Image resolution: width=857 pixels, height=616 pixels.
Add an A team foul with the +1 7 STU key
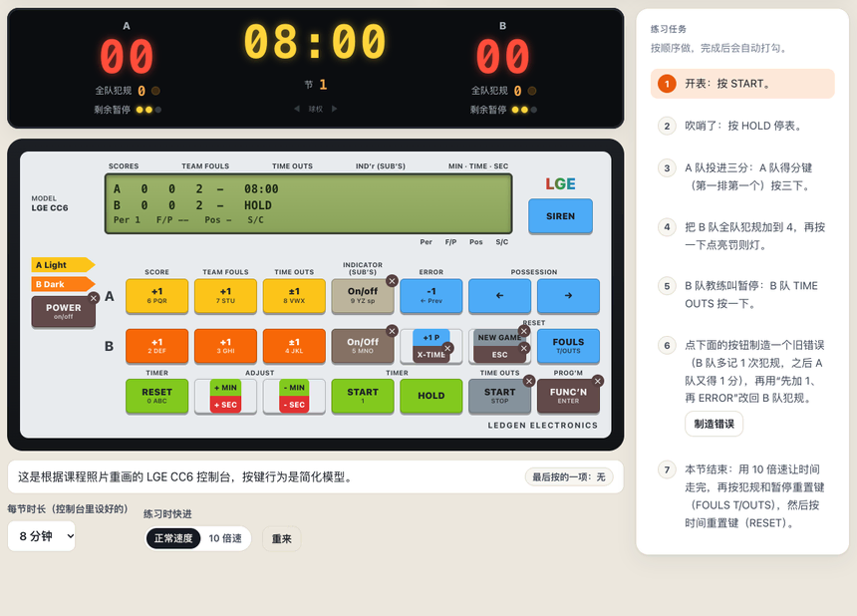tap(225, 296)
